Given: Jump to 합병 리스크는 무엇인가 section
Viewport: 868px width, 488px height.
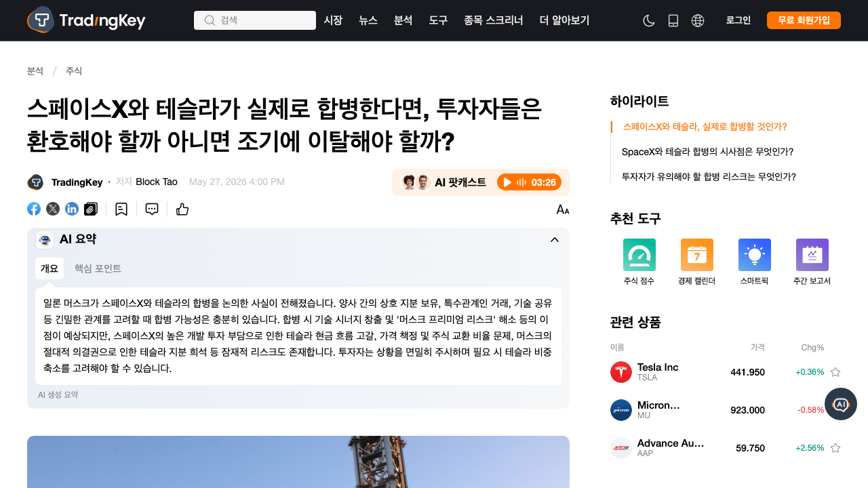Looking at the screenshot, I should 709,177.
